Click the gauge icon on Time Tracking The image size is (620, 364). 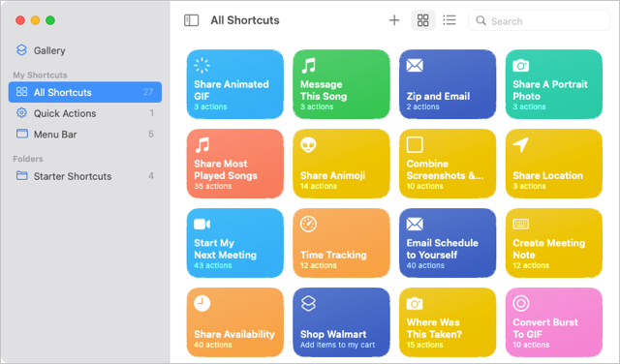click(x=308, y=224)
